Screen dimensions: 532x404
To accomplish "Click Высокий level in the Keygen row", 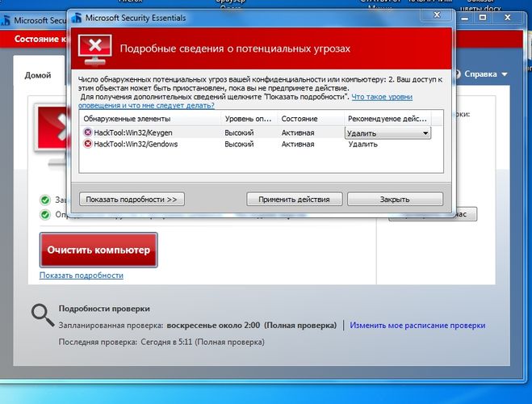I will [x=239, y=133].
